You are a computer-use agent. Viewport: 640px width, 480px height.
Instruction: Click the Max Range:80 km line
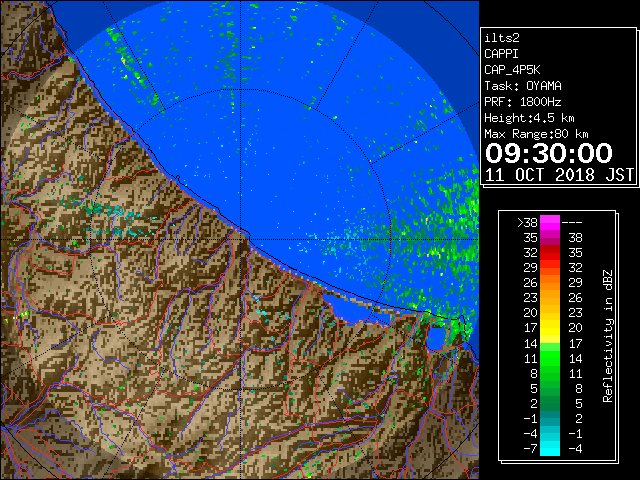pos(536,134)
